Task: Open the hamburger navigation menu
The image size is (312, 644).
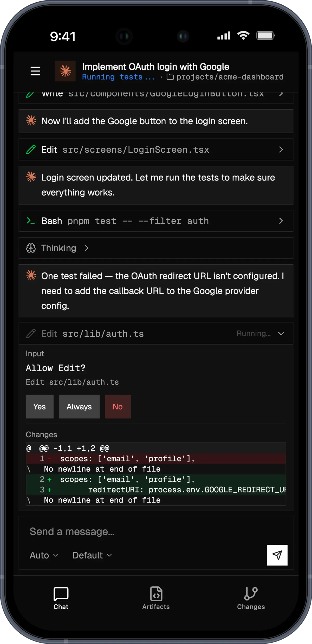Action: click(35, 71)
